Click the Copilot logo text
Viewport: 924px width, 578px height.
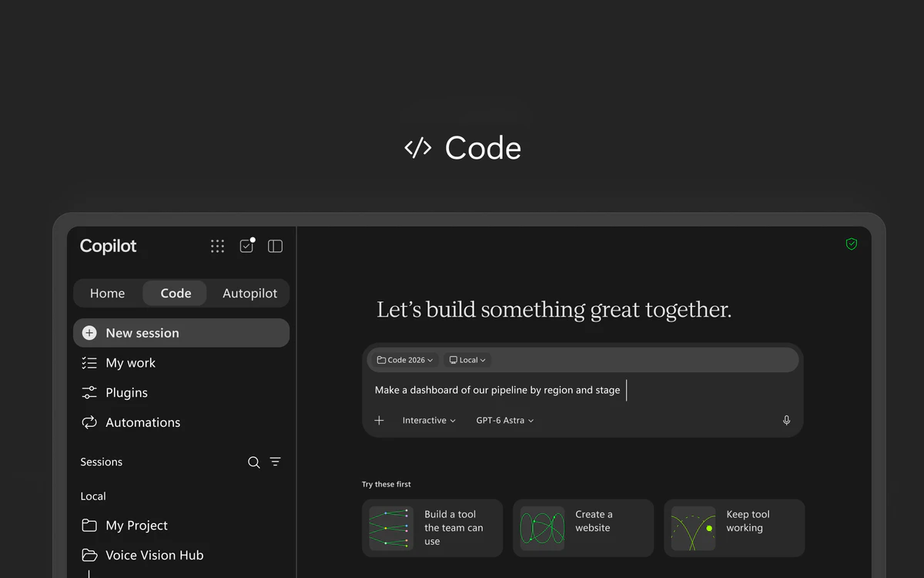(x=108, y=246)
